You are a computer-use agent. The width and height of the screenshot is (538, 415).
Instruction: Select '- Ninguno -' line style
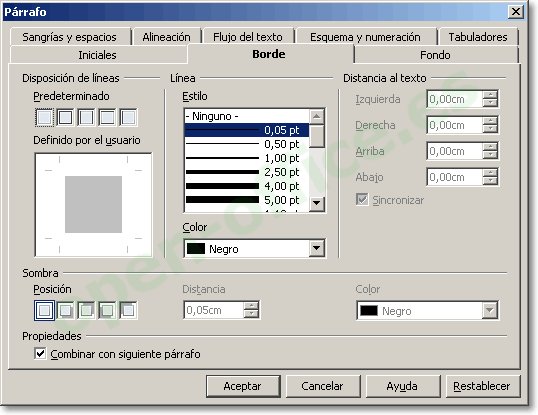click(x=246, y=116)
